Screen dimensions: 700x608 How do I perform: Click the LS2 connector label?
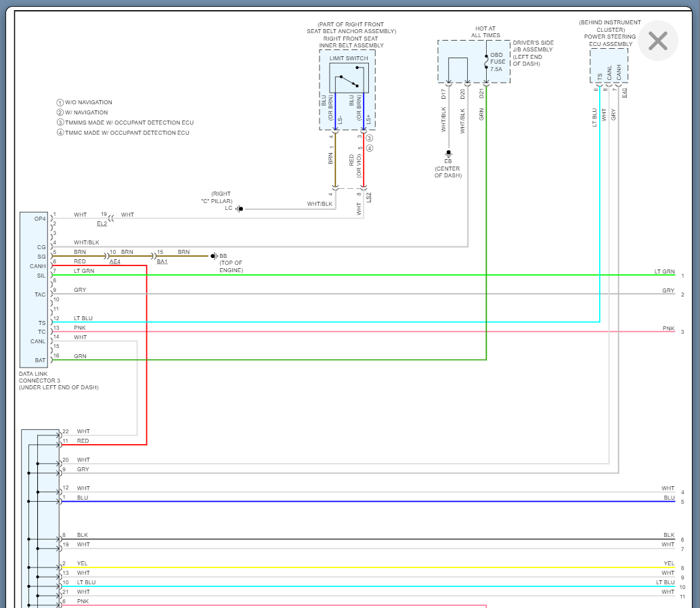click(x=369, y=197)
